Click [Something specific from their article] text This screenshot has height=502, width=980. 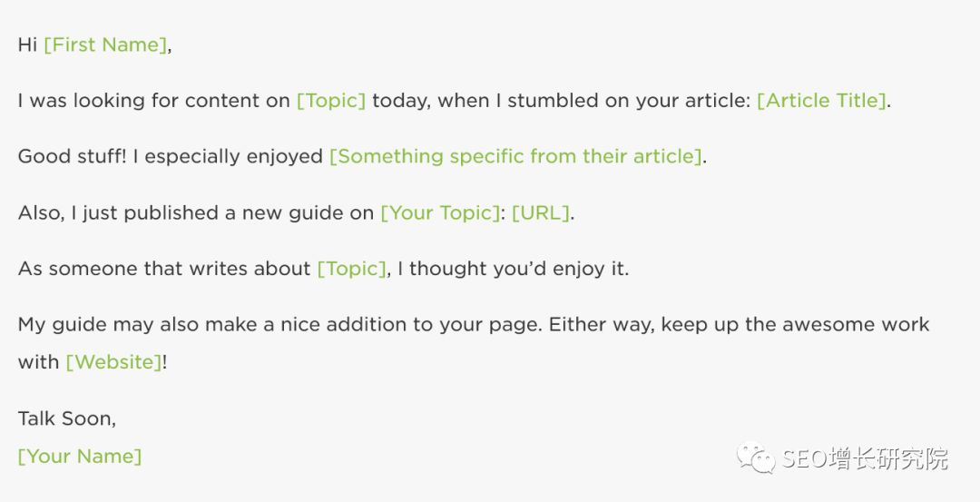pyautogui.click(x=515, y=156)
